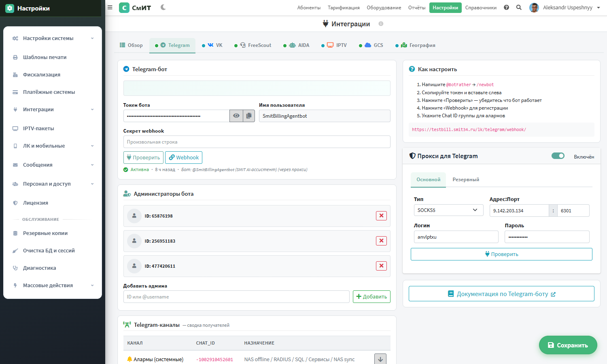The image size is (607, 364).
Task: Switch to GCS integration tab
Action: 371,45
